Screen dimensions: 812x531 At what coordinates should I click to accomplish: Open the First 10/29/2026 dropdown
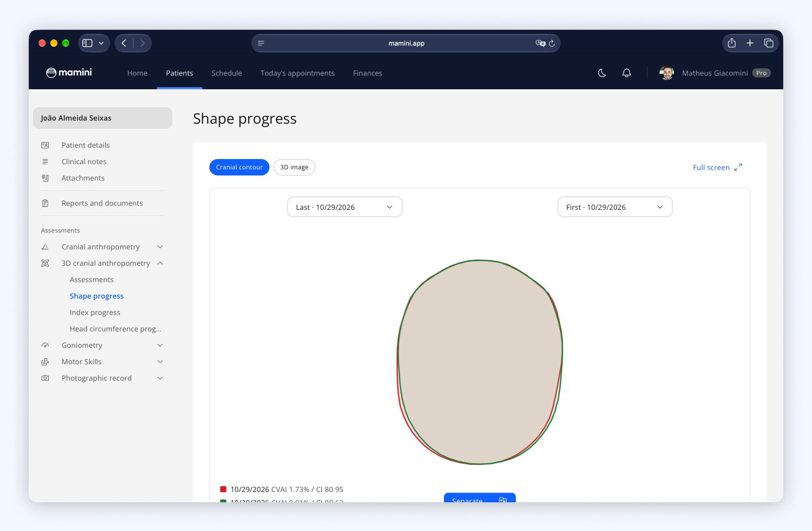point(615,207)
